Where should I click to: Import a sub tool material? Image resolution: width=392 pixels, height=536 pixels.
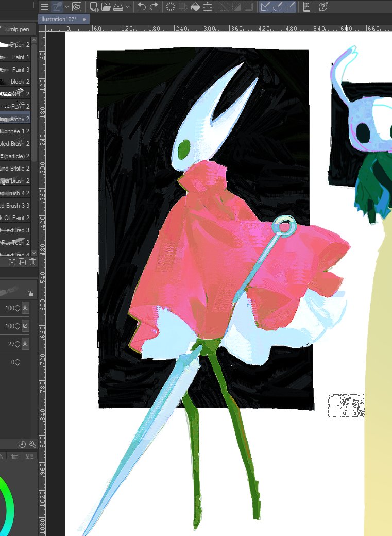click(x=12, y=262)
